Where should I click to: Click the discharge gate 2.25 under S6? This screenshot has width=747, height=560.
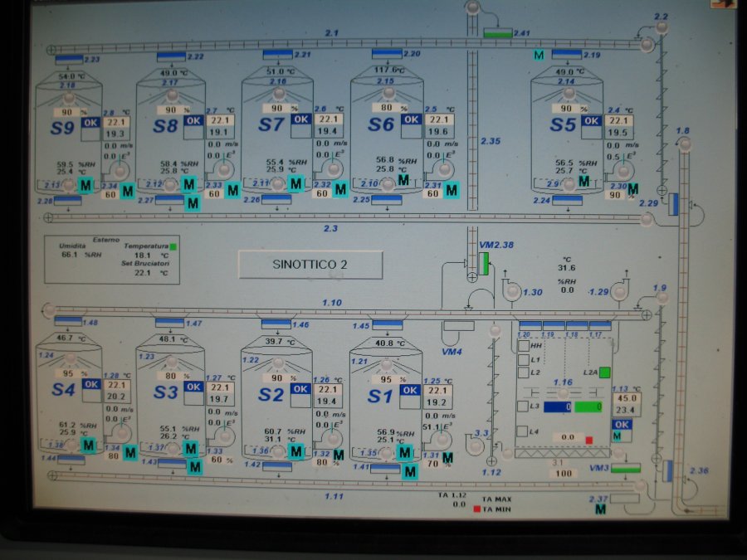(x=386, y=200)
